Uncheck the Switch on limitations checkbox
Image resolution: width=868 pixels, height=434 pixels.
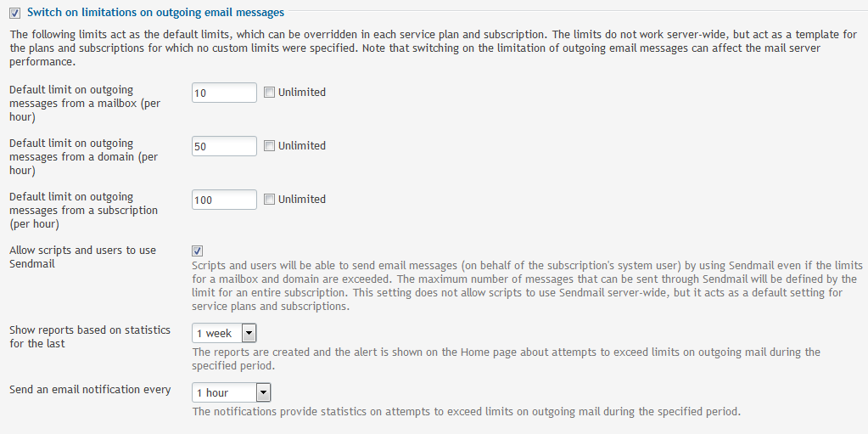(15, 12)
